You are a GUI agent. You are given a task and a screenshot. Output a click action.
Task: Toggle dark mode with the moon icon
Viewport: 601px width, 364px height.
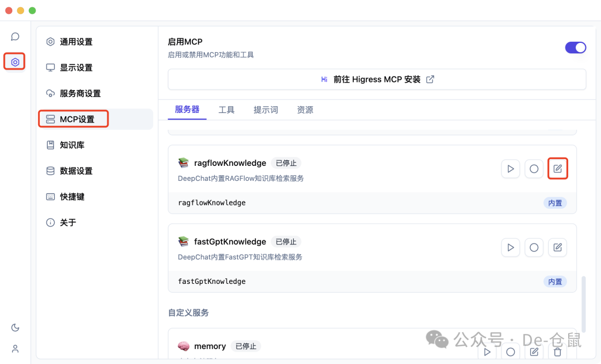pos(14,327)
